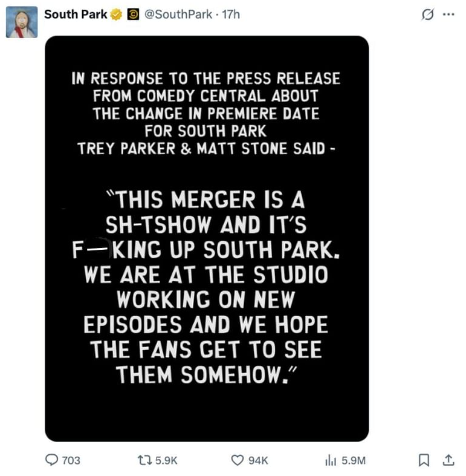View analytics via the bar chart icon
Viewport: 466px width, 476px height.
(x=331, y=460)
